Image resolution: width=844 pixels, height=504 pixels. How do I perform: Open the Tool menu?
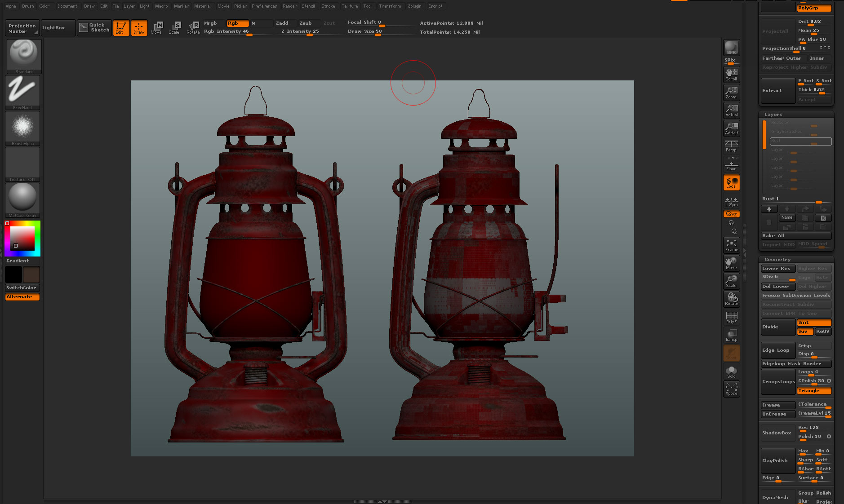tap(368, 6)
